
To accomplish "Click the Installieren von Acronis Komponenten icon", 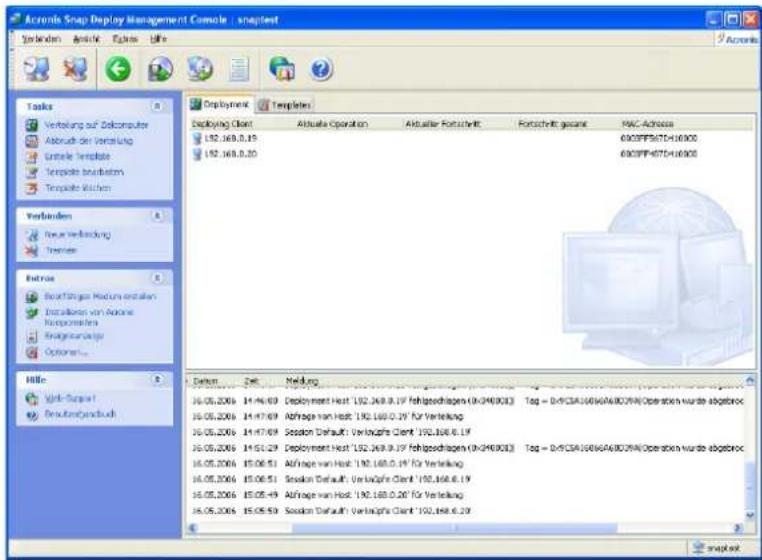I will pyautogui.click(x=32, y=313).
